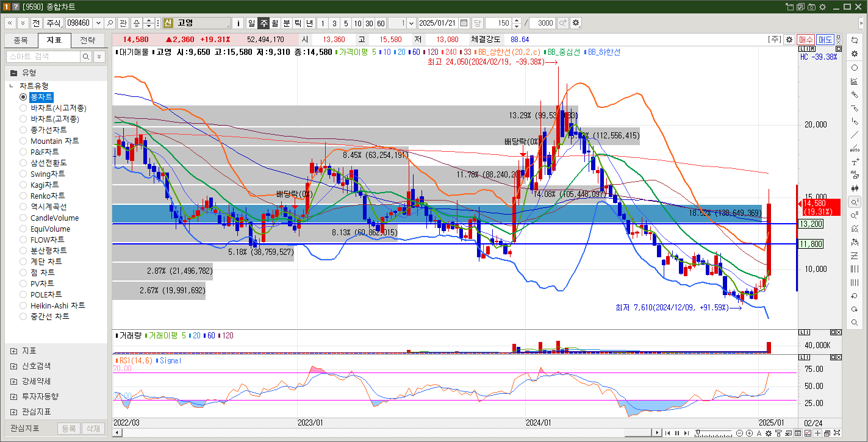The height and width of the screenshot is (442, 868).
Task: Click refresh/rotate icon in right toolbar
Action: click(x=855, y=40)
